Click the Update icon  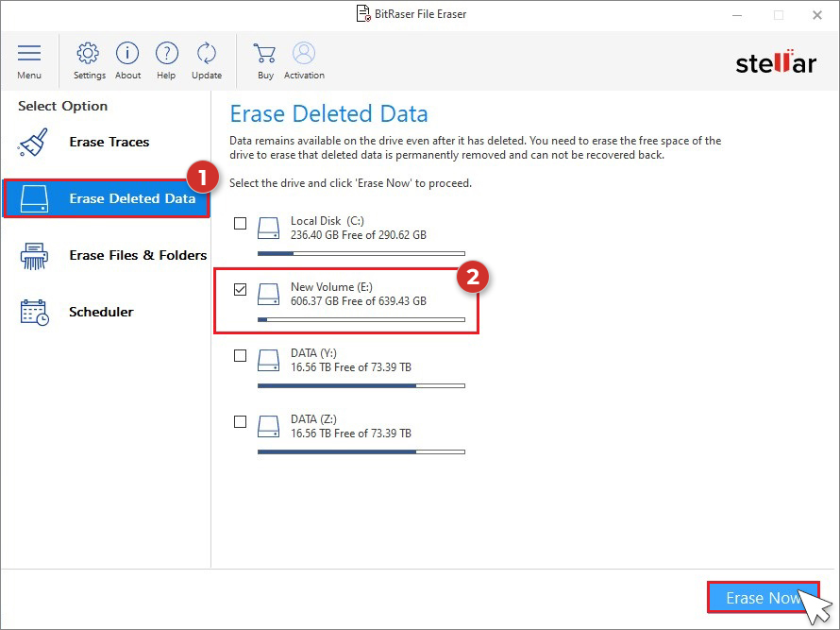pyautogui.click(x=206, y=55)
